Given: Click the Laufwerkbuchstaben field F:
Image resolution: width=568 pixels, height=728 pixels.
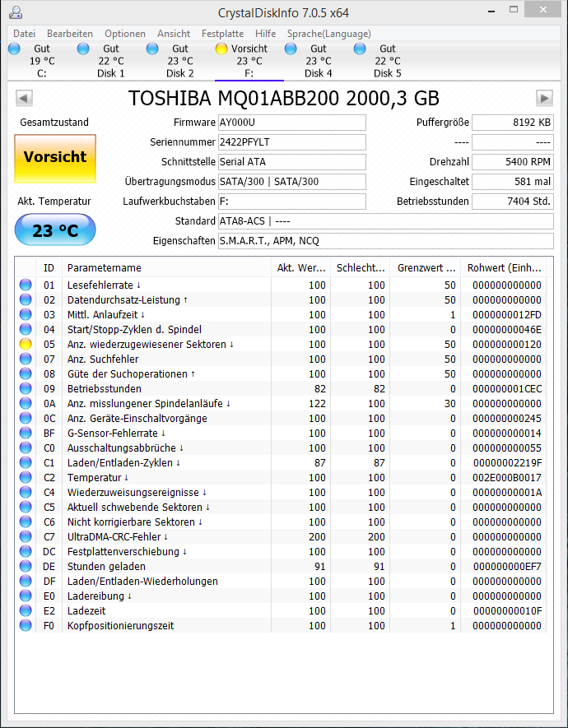Looking at the screenshot, I should pyautogui.click(x=292, y=202).
